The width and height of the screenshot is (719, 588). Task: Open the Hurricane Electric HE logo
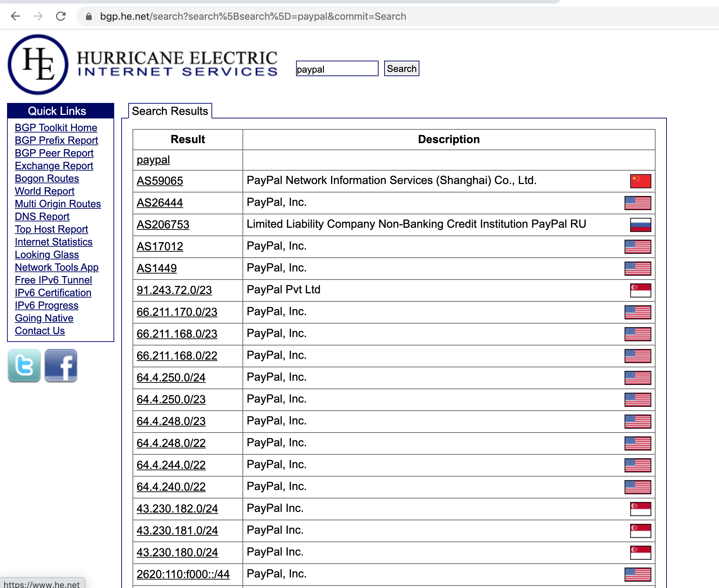[38, 65]
